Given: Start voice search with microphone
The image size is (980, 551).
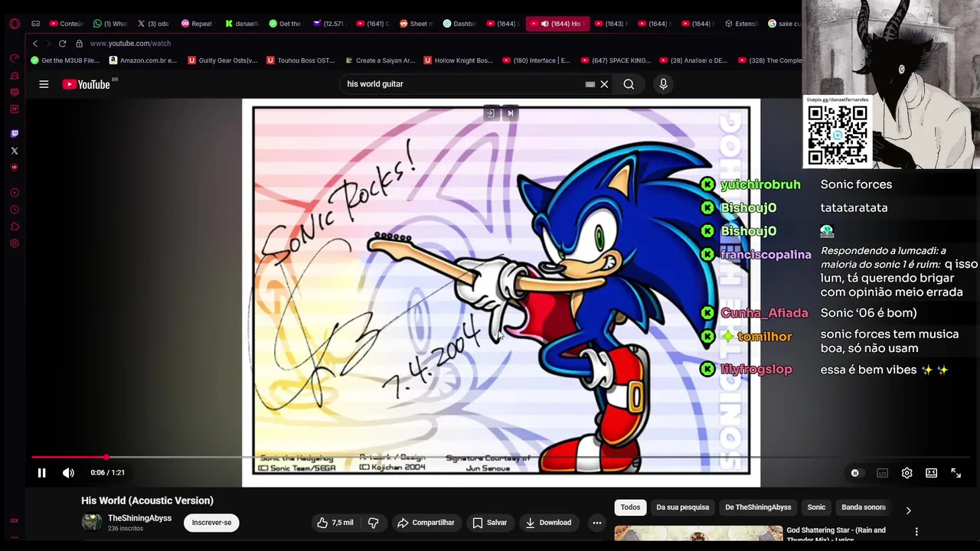Looking at the screenshot, I should (x=663, y=84).
